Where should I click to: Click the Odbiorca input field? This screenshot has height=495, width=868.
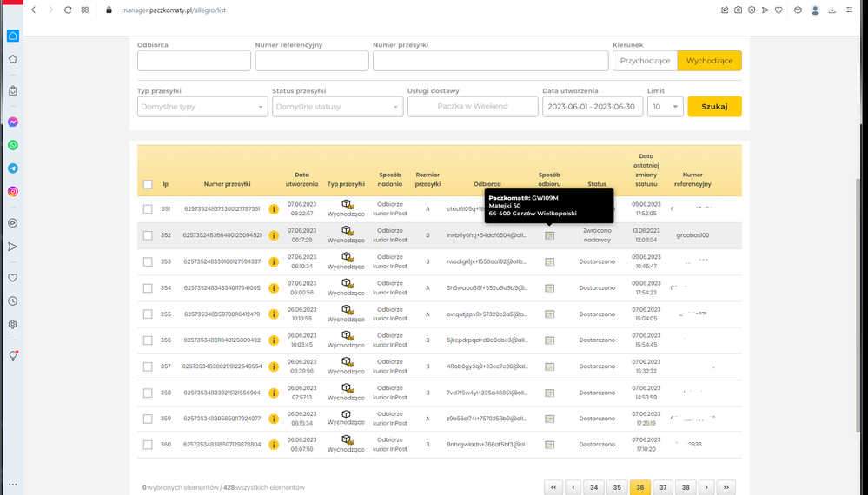coord(195,61)
